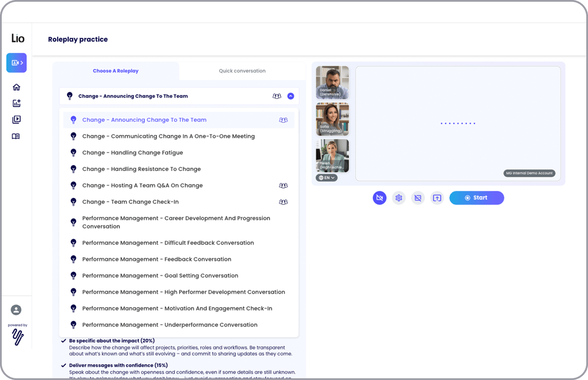Screen dimensions: 588x380
Task: Open the book resources sidebar icon
Action: [16, 136]
